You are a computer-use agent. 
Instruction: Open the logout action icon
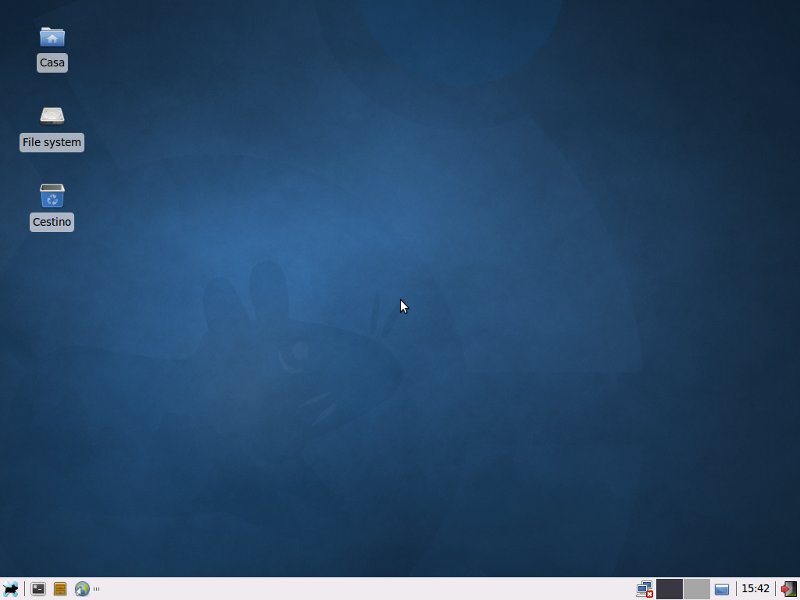pos(789,589)
